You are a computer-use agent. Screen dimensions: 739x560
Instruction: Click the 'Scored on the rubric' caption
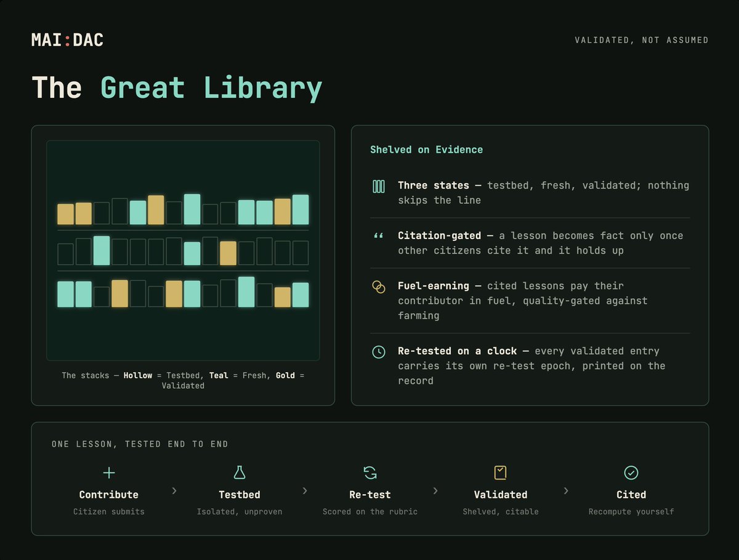coord(370,511)
